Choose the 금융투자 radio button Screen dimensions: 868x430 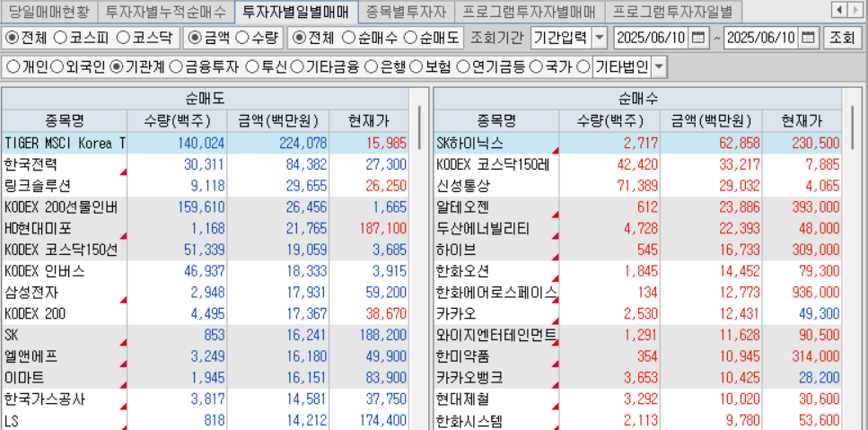pyautogui.click(x=175, y=67)
